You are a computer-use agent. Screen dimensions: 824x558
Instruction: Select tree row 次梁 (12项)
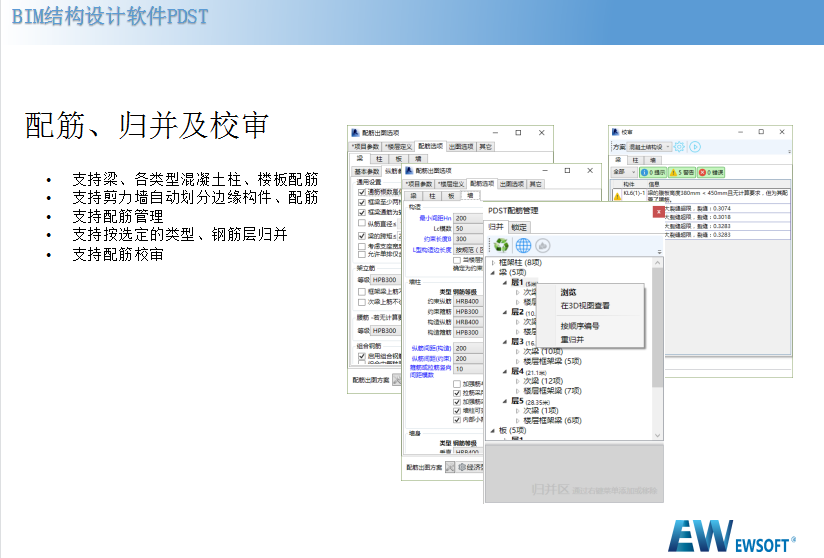pos(543,380)
